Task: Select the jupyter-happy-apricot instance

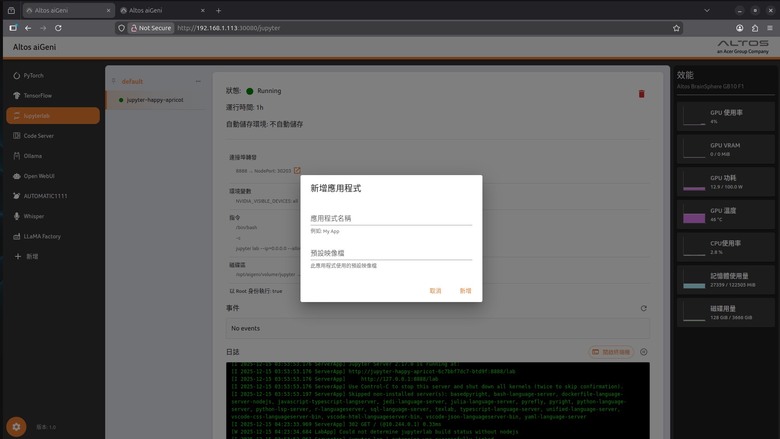Action: coord(156,100)
